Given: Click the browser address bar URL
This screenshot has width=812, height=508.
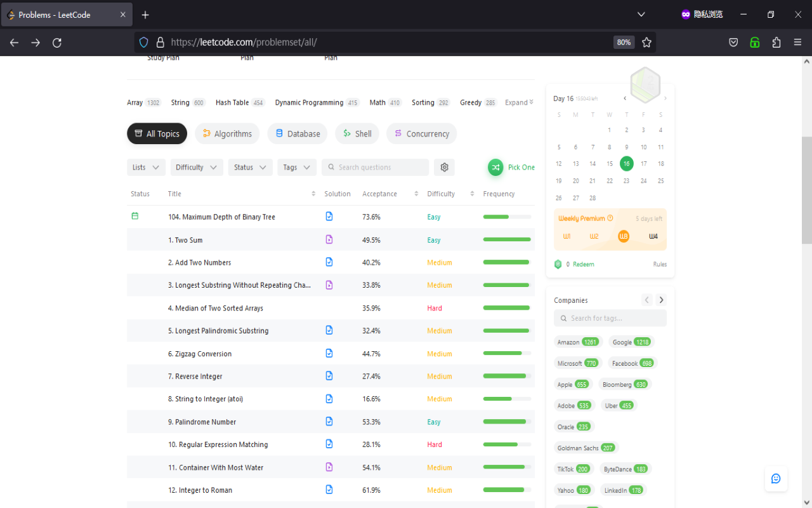Looking at the screenshot, I should [244, 43].
